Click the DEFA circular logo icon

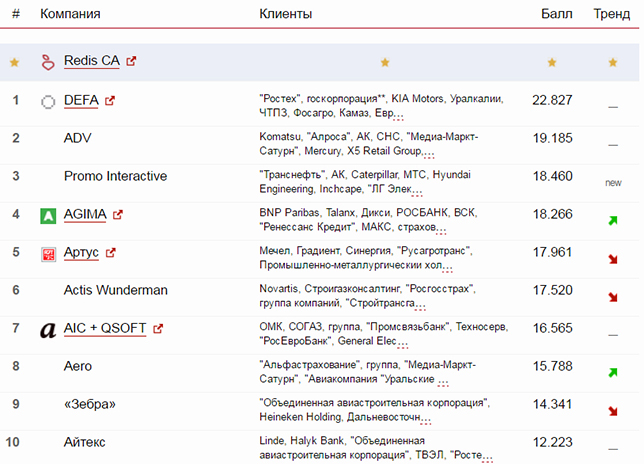point(48,101)
